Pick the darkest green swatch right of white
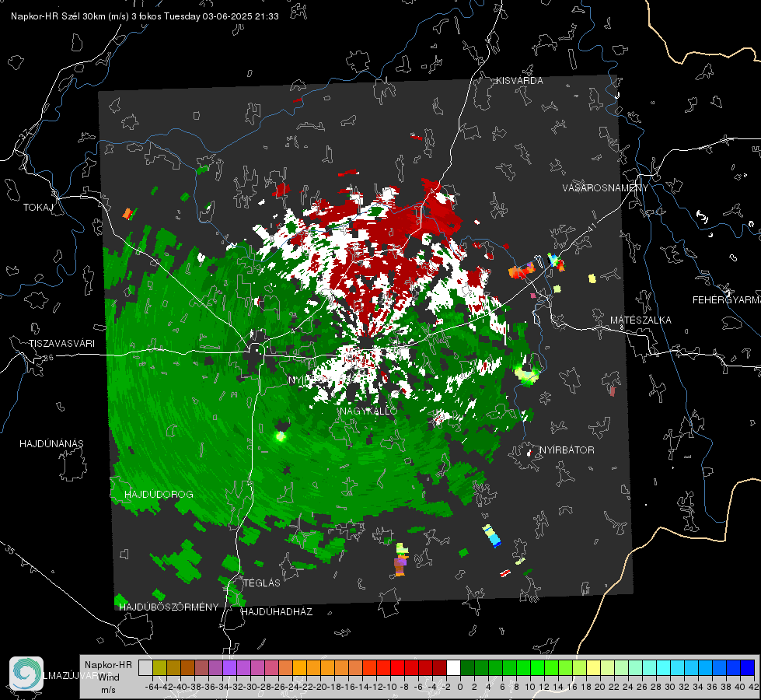The width and height of the screenshot is (761, 700). (467, 667)
